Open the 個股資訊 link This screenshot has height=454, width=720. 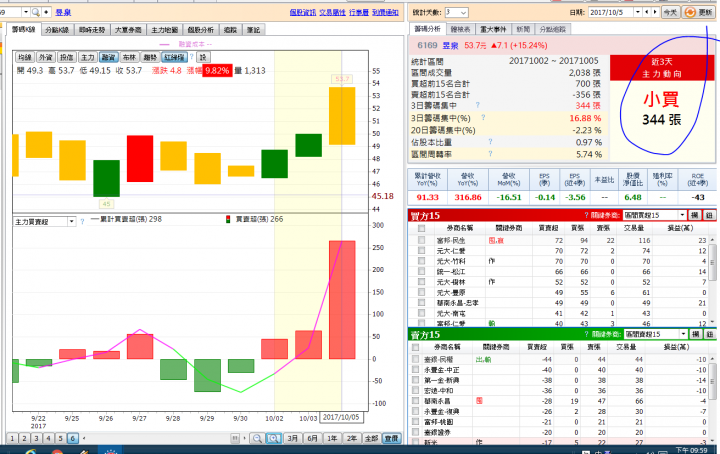(303, 12)
